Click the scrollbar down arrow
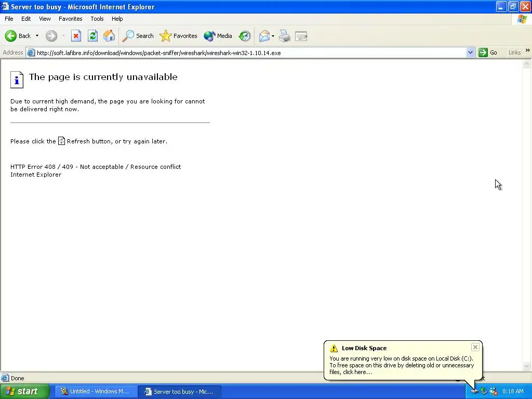Viewport: 532px width, 399px height. (527, 366)
